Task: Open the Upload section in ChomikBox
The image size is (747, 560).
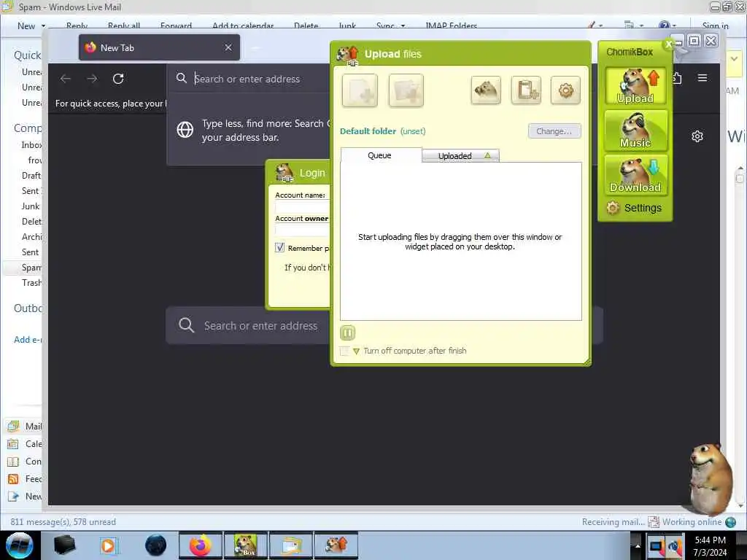Action: [635, 86]
